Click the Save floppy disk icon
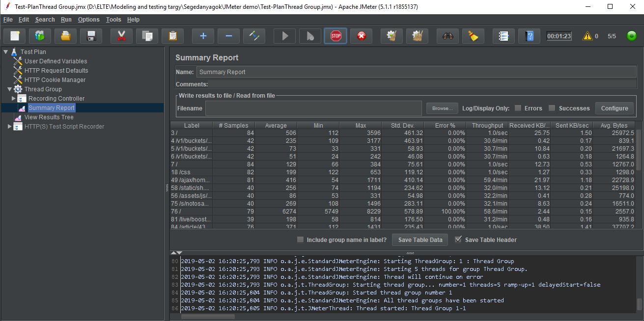The image size is (644, 321). click(91, 36)
